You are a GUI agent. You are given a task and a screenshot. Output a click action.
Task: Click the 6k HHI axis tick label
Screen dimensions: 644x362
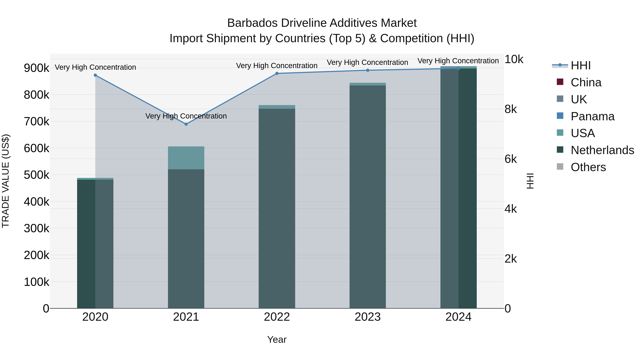point(511,159)
